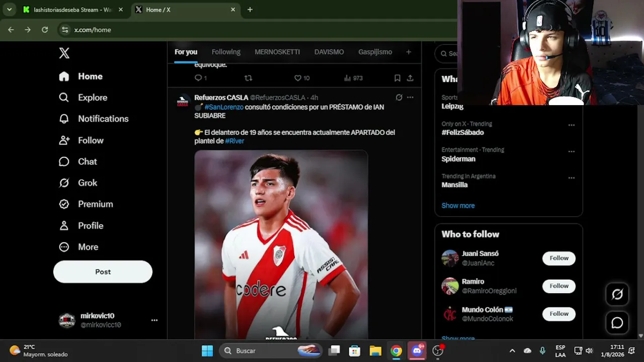Image resolution: width=644 pixels, height=362 pixels.
Task: Open the River player photo in the post
Action: coord(281,245)
